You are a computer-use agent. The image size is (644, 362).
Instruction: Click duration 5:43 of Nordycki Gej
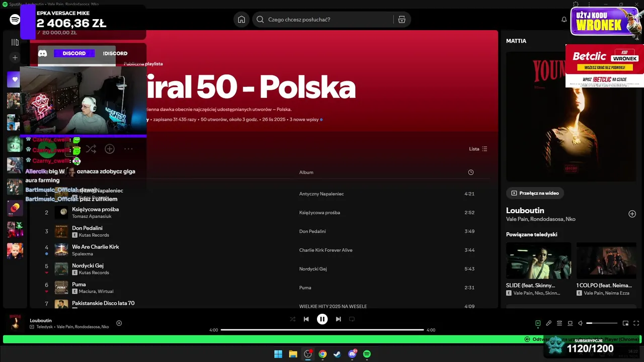coord(469,269)
